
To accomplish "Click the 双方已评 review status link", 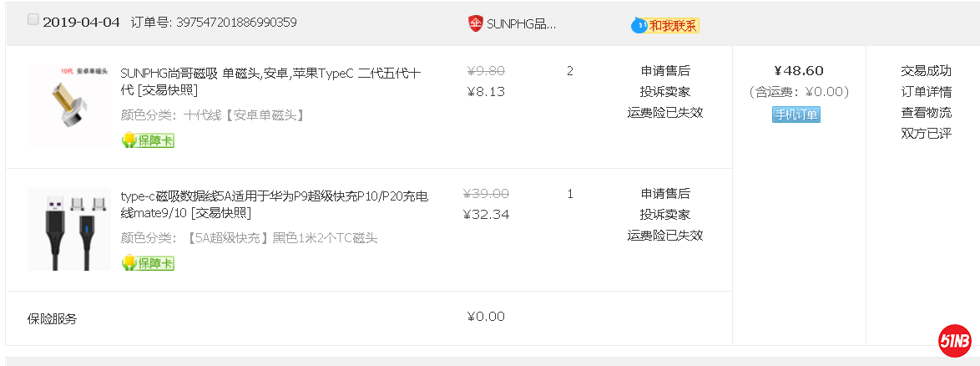I will click(926, 134).
